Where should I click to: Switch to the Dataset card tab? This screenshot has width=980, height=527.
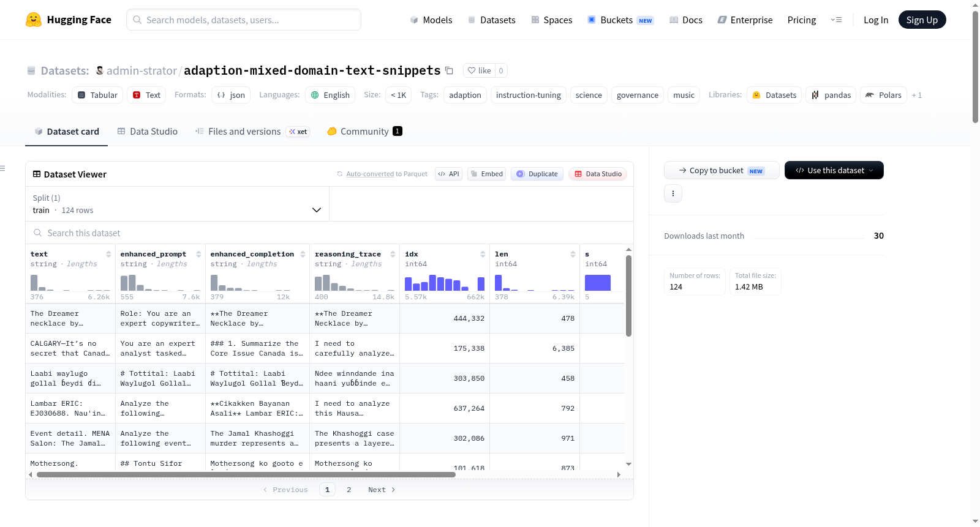click(x=66, y=132)
